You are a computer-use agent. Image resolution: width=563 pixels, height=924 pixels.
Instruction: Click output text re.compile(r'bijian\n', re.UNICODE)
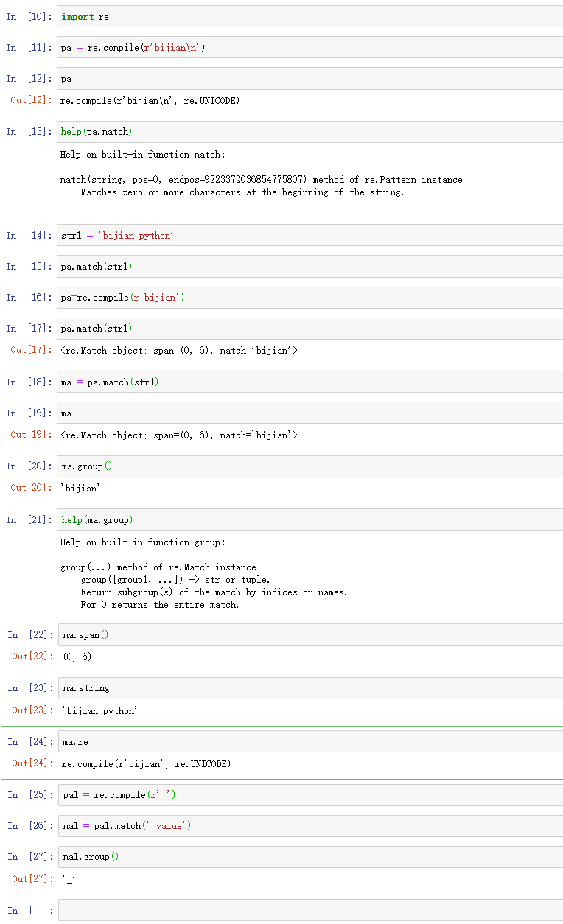[x=150, y=100]
